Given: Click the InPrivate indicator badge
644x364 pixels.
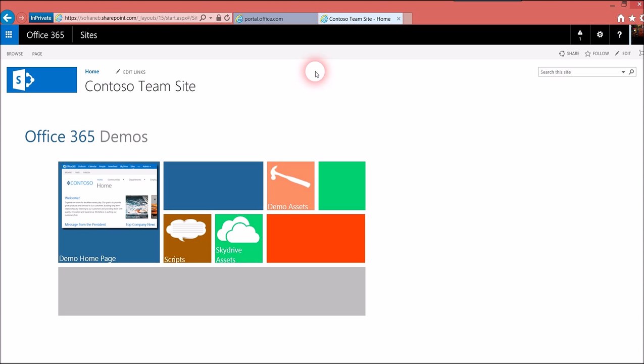Looking at the screenshot, I should coord(41,18).
